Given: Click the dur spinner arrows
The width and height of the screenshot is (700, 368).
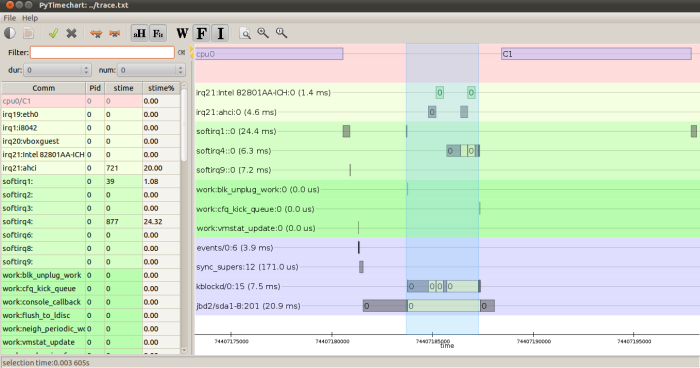Looking at the screenshot, I should pyautogui.click(x=86, y=70).
